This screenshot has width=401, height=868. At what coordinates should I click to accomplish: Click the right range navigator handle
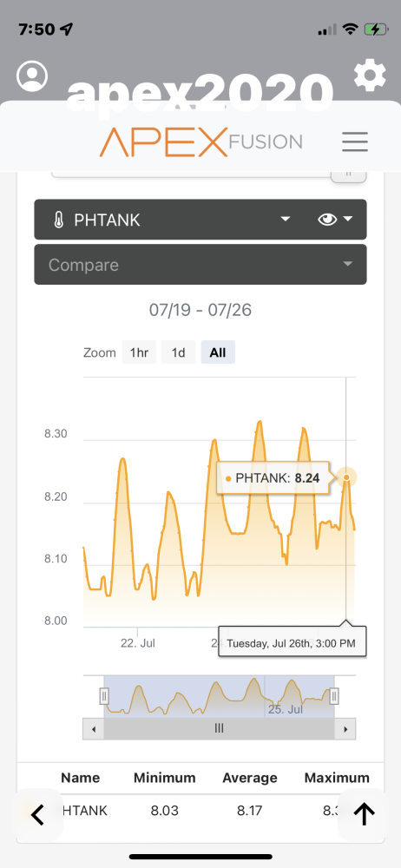(334, 696)
